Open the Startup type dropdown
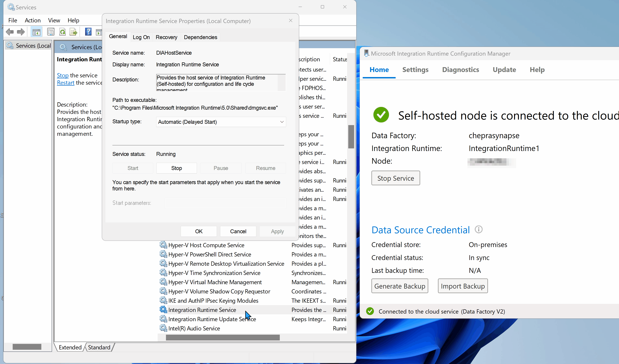This screenshot has width=619, height=364. pyautogui.click(x=281, y=122)
